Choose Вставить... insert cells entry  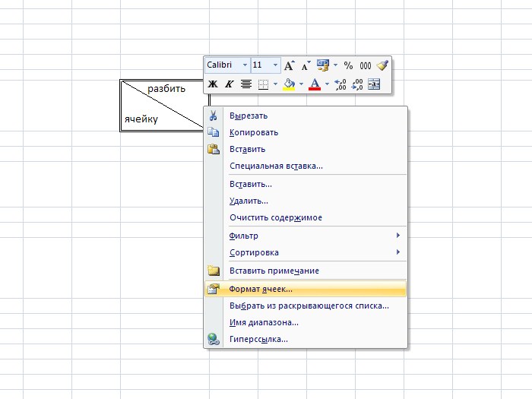[x=306, y=184]
